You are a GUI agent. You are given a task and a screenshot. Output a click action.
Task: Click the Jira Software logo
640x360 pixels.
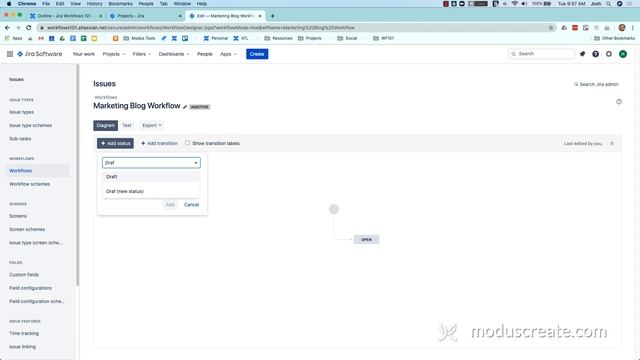(40, 54)
